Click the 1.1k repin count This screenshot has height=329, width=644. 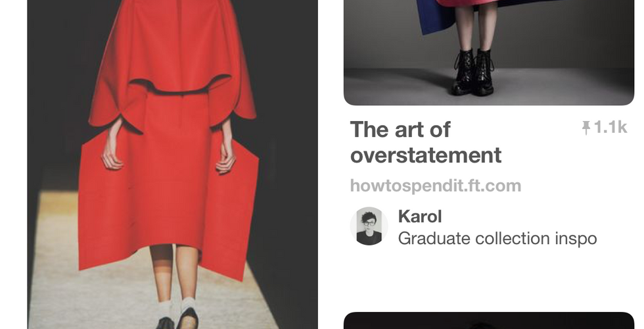point(610,128)
